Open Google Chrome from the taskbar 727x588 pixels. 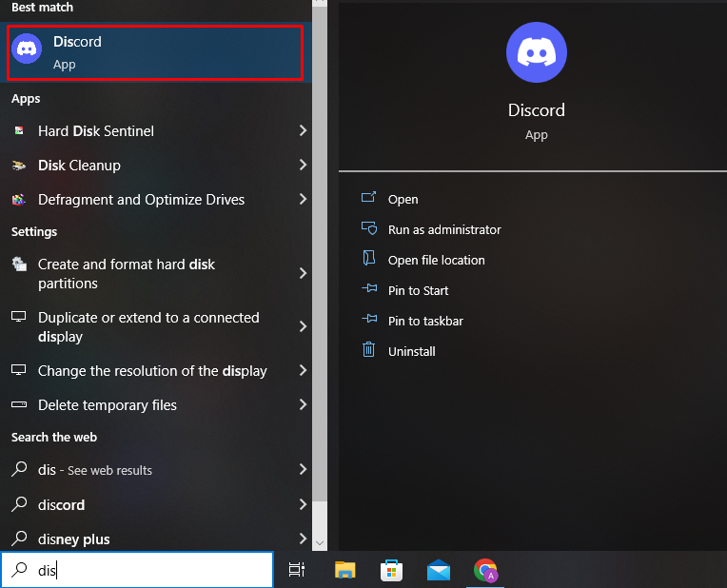485,570
